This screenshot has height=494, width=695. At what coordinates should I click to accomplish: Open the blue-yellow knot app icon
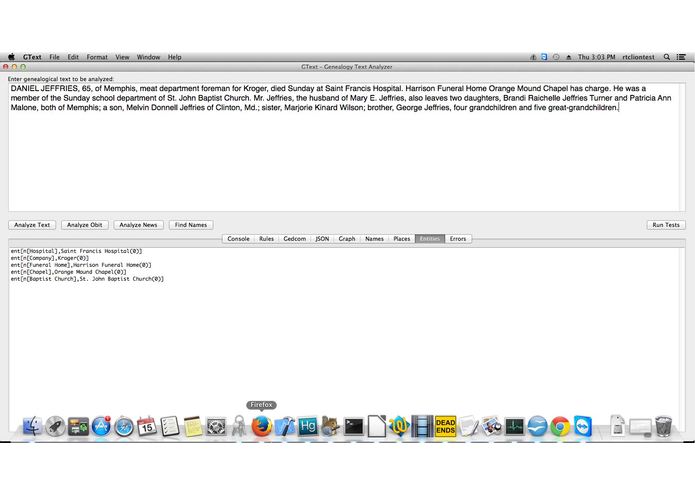coord(399,426)
